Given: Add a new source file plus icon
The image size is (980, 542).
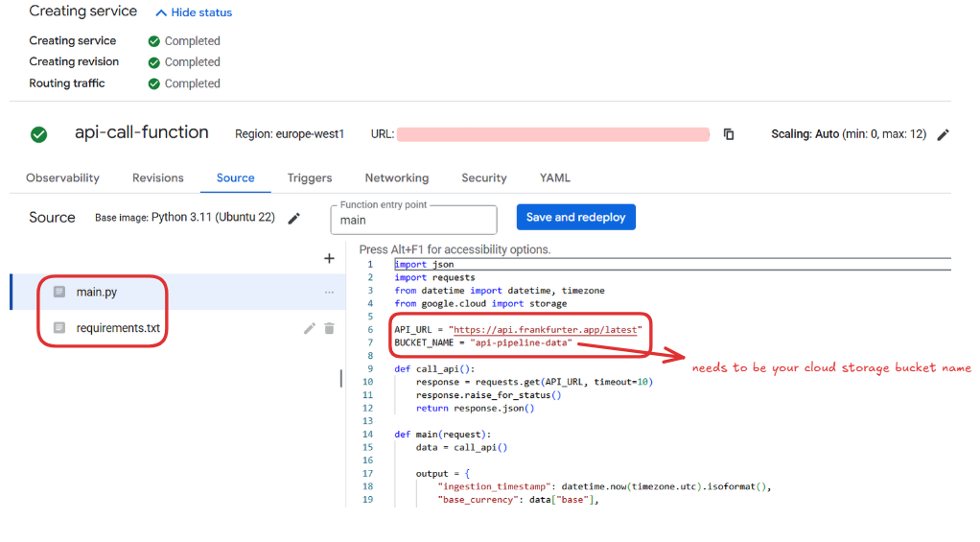Looking at the screenshot, I should click(329, 258).
